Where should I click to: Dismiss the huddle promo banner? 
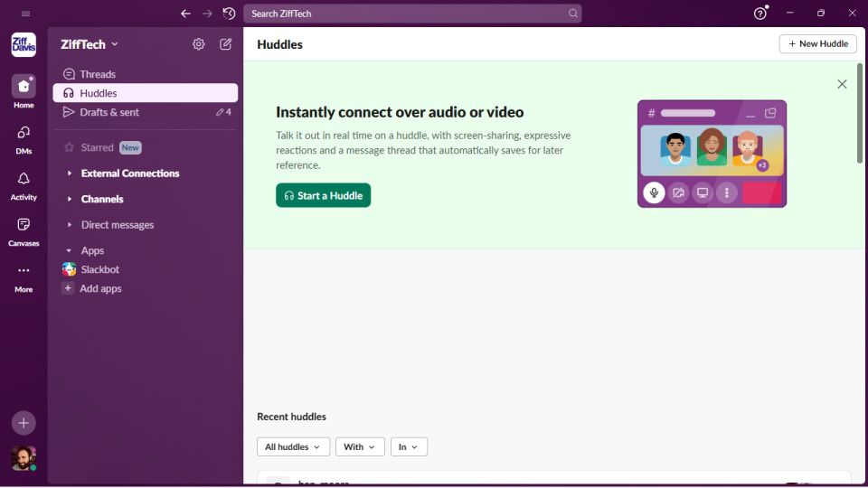(x=842, y=84)
